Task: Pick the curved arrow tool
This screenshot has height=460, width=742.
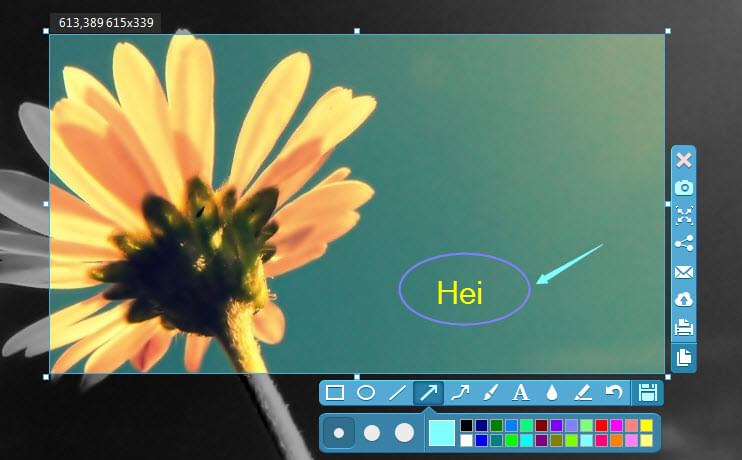Action: (460, 393)
